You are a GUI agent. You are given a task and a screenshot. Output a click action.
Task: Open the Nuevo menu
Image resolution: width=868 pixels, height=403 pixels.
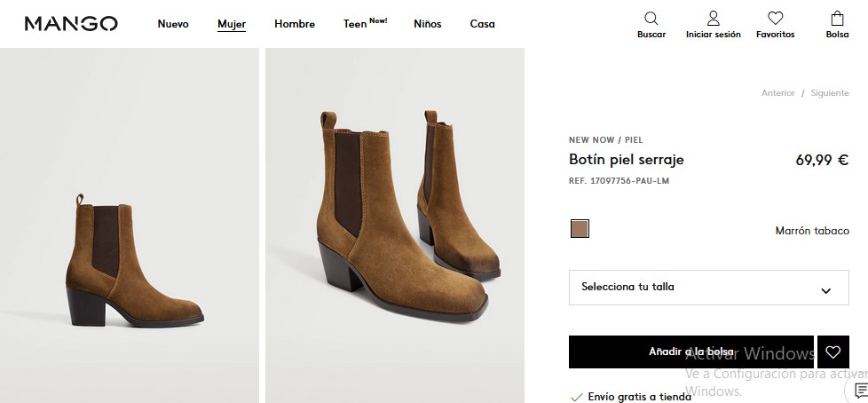click(173, 24)
